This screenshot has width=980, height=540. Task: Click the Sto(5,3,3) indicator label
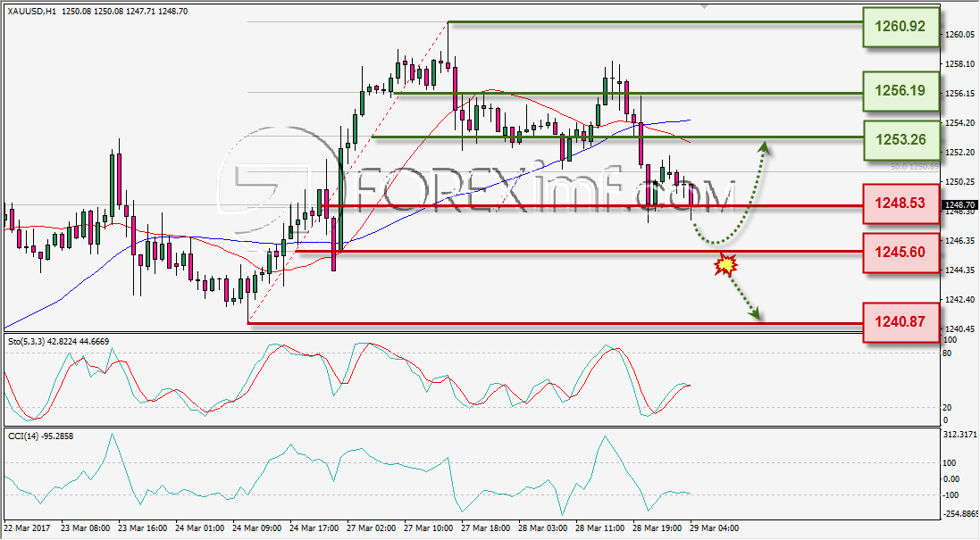pos(26,342)
